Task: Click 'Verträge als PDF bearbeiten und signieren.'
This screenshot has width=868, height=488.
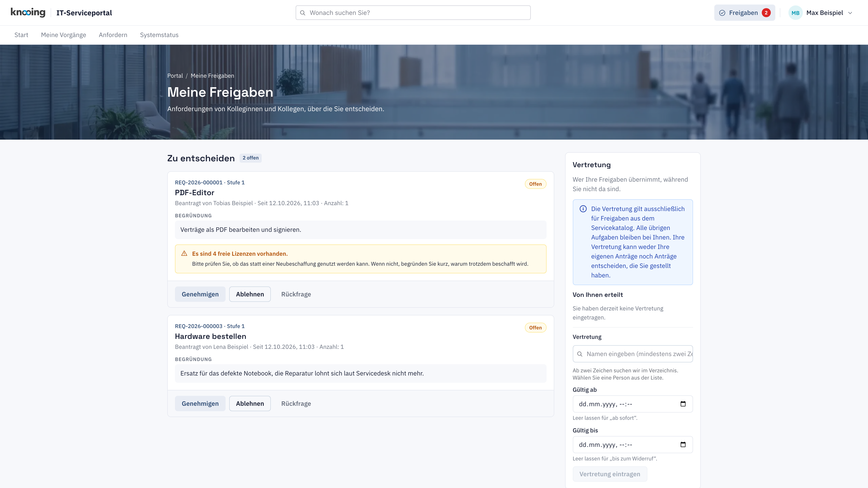Action: (x=241, y=230)
